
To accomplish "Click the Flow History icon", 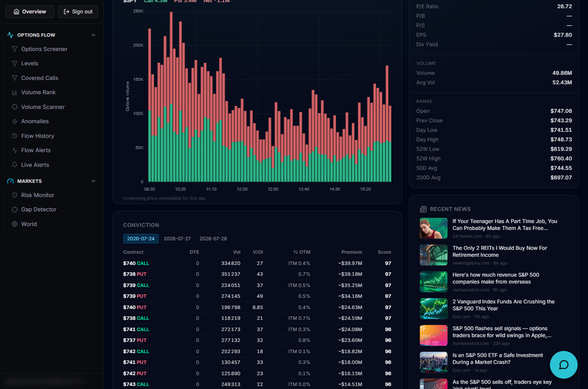I will point(15,136).
